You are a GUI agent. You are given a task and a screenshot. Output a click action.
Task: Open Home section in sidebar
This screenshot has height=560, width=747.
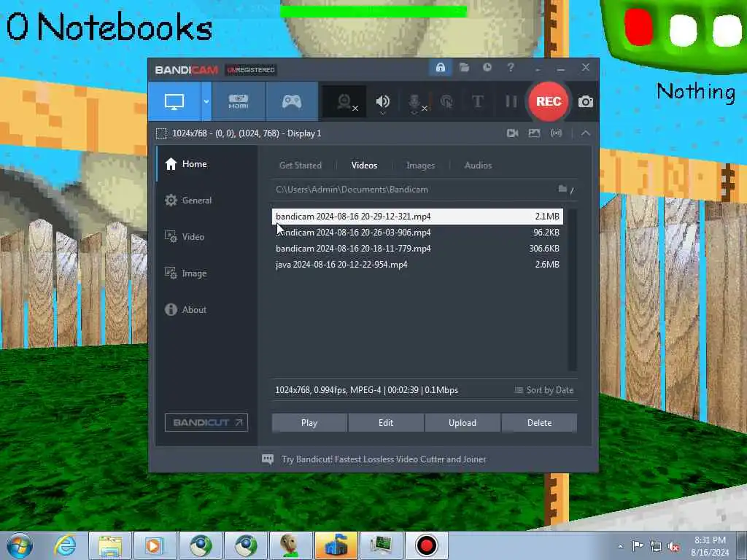pos(206,164)
